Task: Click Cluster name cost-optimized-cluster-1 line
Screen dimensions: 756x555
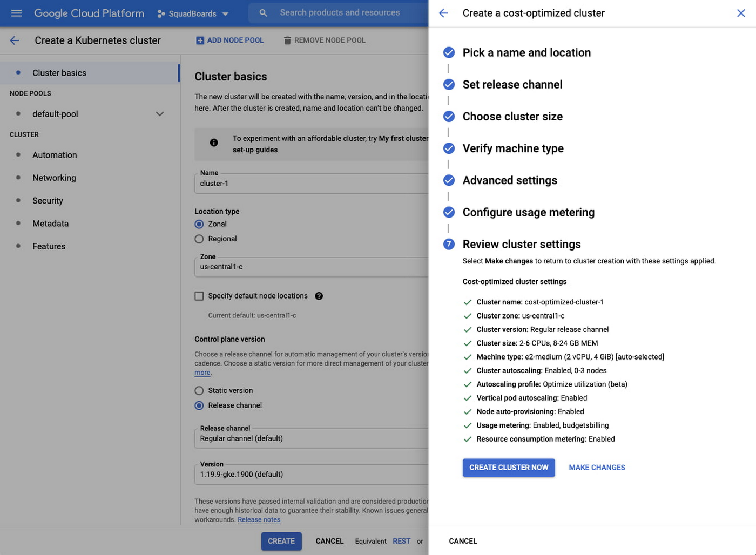Action: [x=540, y=302]
